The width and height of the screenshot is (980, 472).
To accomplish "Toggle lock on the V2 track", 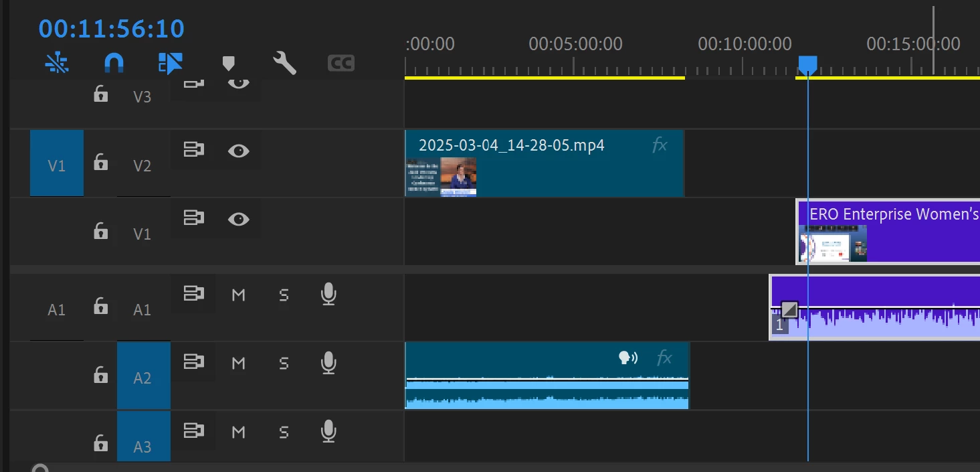I will pyautogui.click(x=100, y=161).
